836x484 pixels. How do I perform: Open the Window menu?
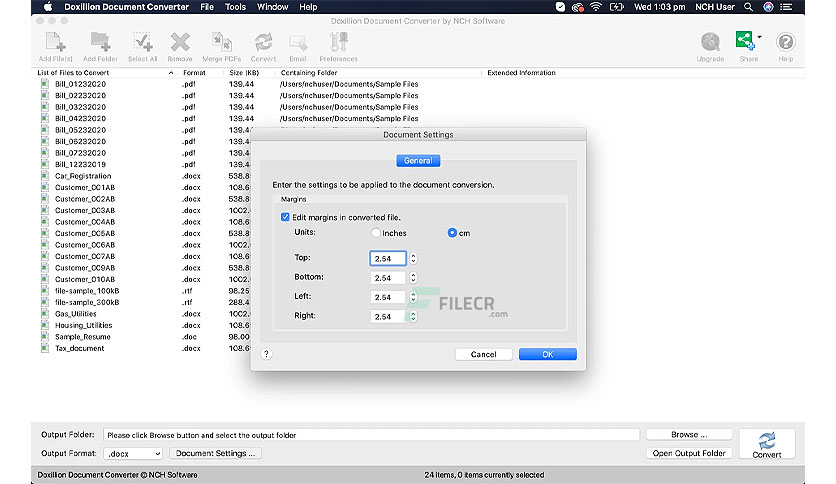pos(272,7)
